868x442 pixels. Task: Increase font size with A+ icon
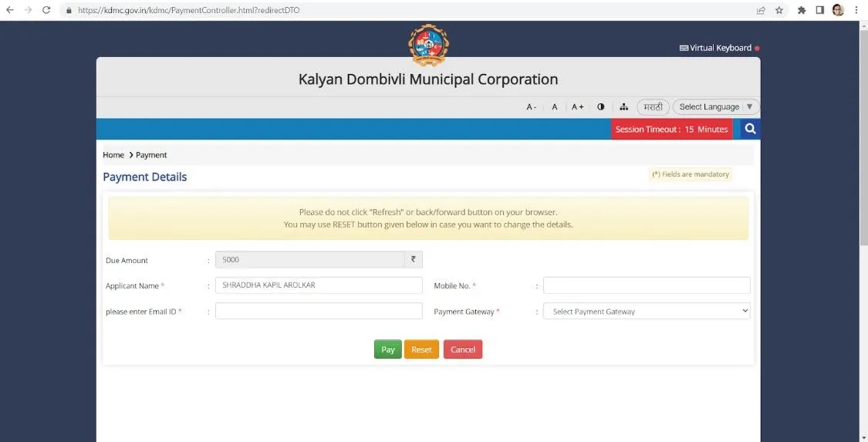click(577, 107)
